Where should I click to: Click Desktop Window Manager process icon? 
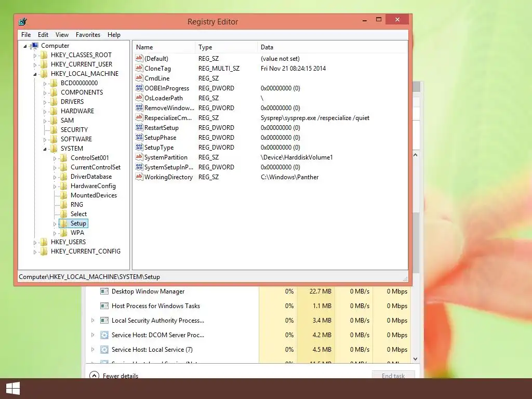[104, 291]
